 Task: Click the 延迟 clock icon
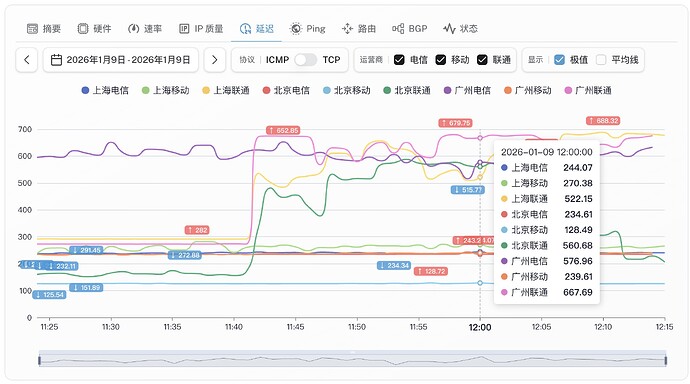pyautogui.click(x=245, y=29)
